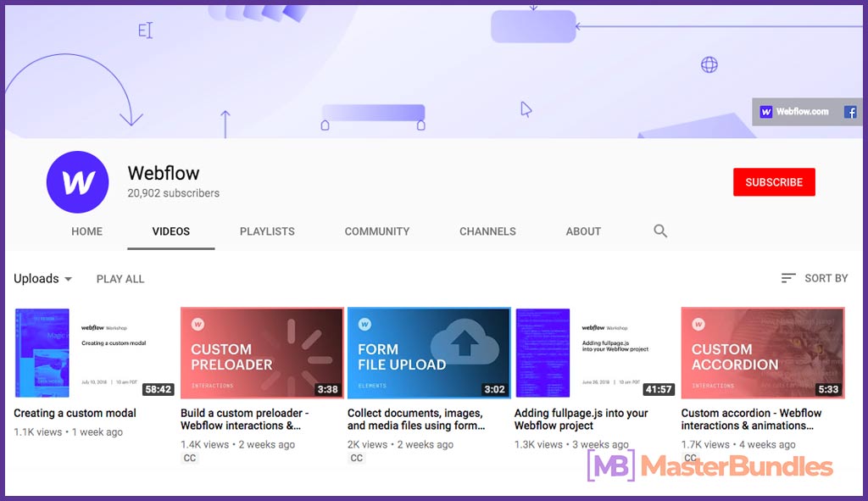Click the Webflow channel name heading

click(x=164, y=173)
